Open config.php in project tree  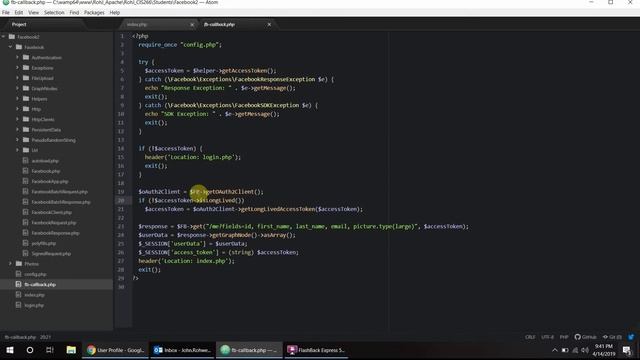[35, 274]
